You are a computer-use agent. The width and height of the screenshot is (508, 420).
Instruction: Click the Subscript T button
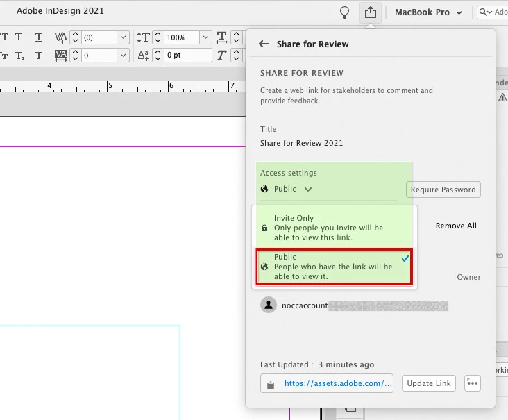(x=19, y=56)
